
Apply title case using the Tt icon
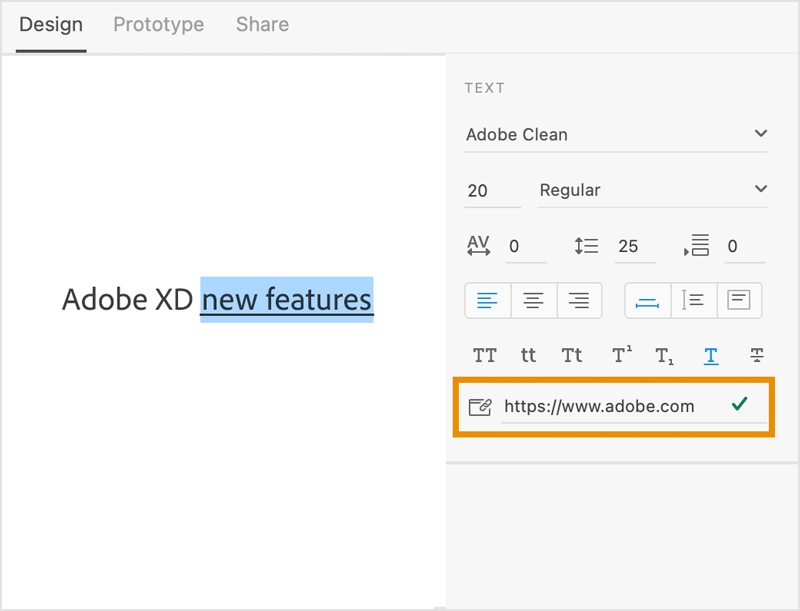pos(570,355)
